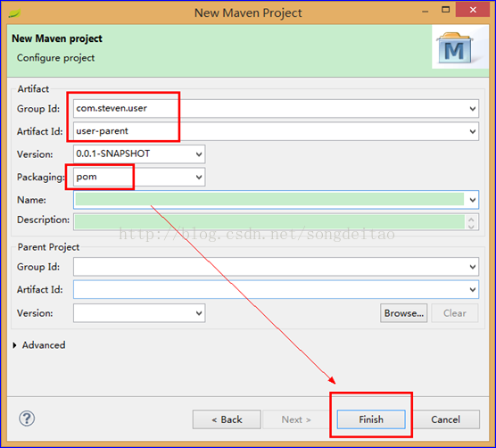The height and width of the screenshot is (448, 496).
Task: Open the Parent Project Group Id dropdown arrow
Action: [x=473, y=267]
